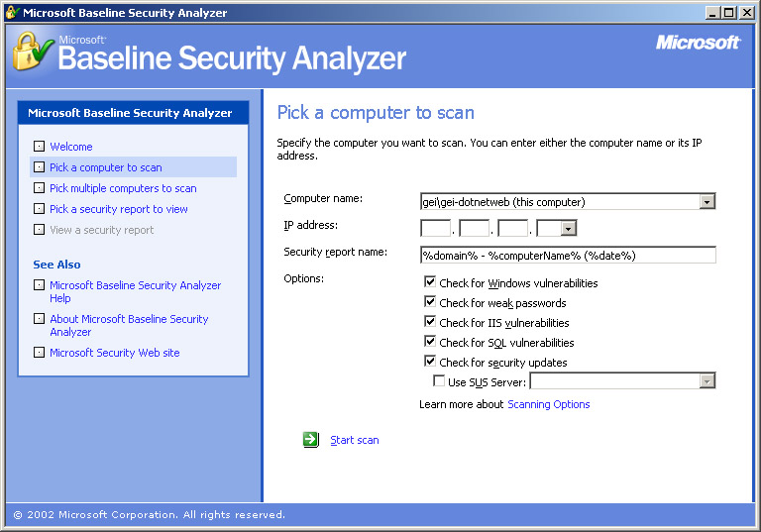This screenshot has height=532, width=761.
Task: Open the Computer name dropdown
Action: [x=707, y=202]
